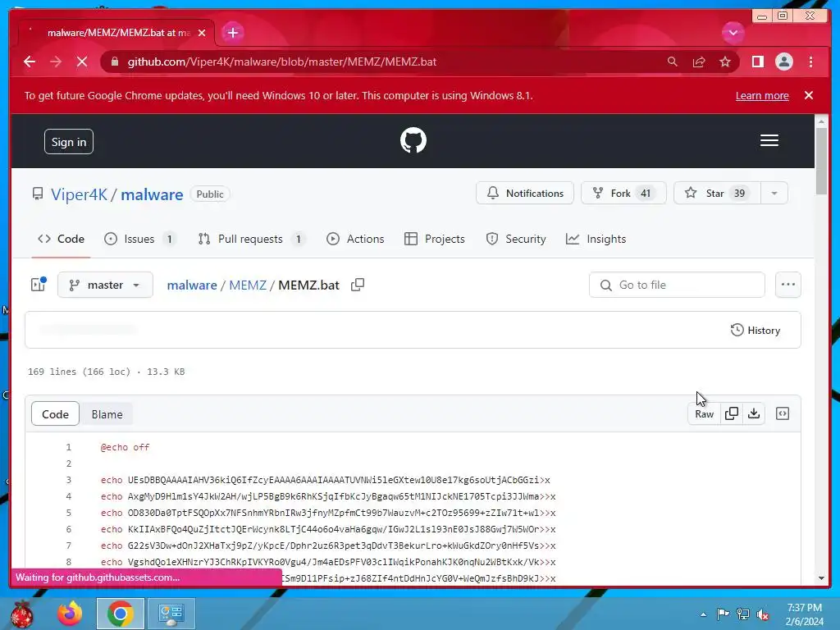Click the MEMZ folder breadcrumb
This screenshot has width=840, height=630.
(248, 285)
